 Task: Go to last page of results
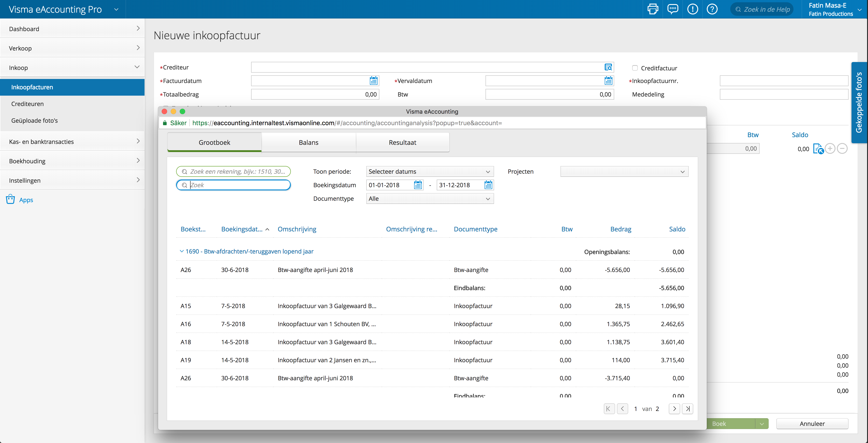click(687, 409)
